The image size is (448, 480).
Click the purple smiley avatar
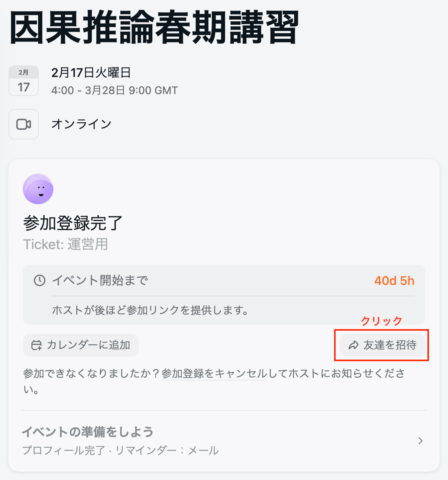(38, 189)
